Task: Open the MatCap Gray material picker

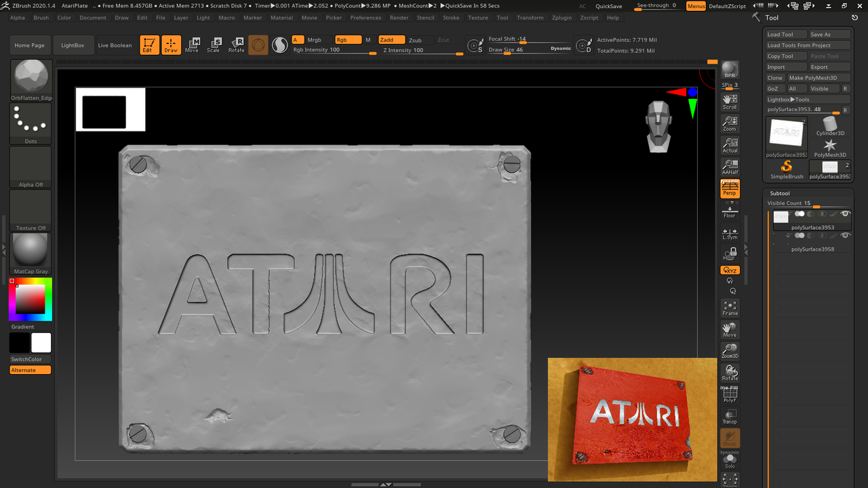Action: (x=31, y=254)
